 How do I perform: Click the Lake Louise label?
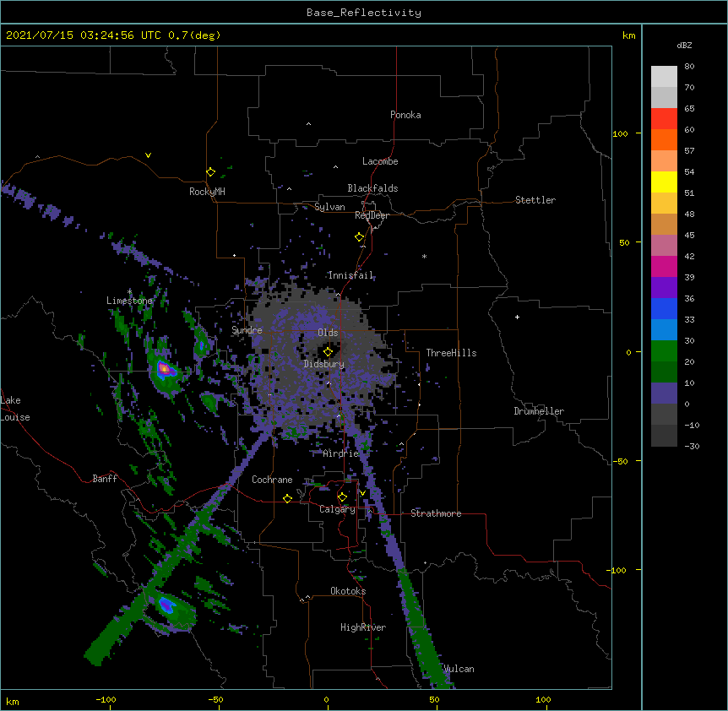click(15, 409)
